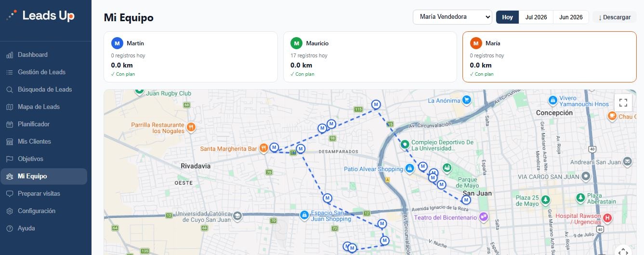Click the Mapa de Leads map icon
Image resolution: width=644 pixels, height=255 pixels.
pos(10,107)
